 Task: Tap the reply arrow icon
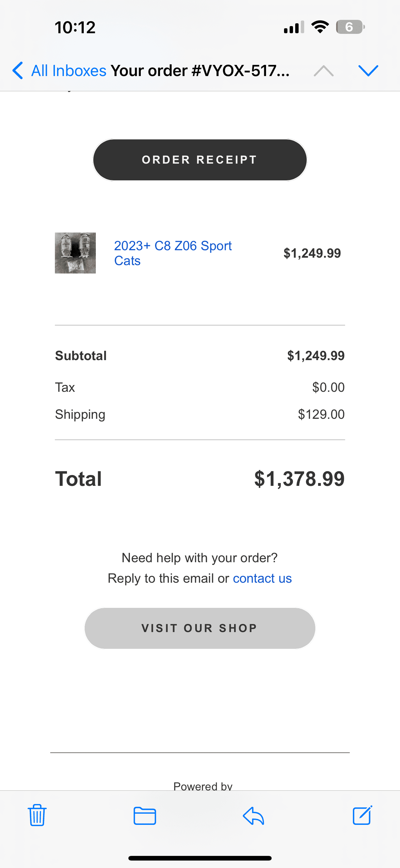(253, 816)
